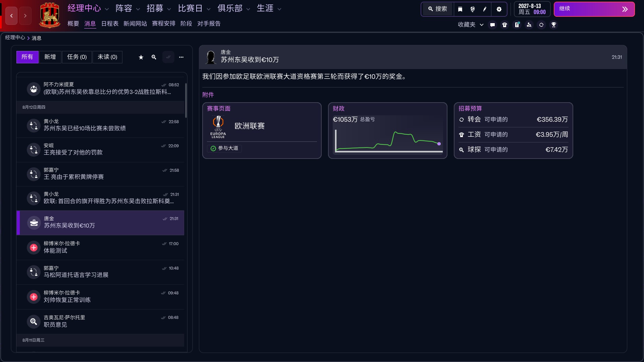The width and height of the screenshot is (644, 362).
Task: Toggle the mark-all-read checkmark button
Action: coord(168,57)
